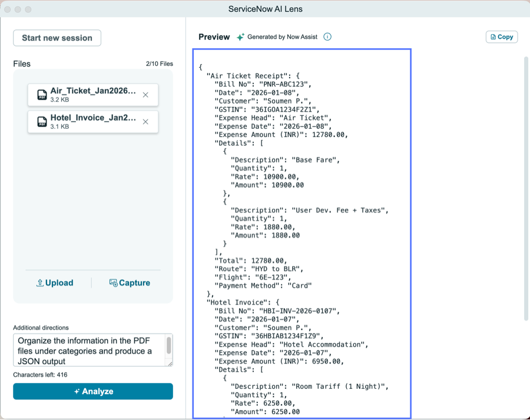Click the Files section label
The image size is (530, 420).
point(22,64)
